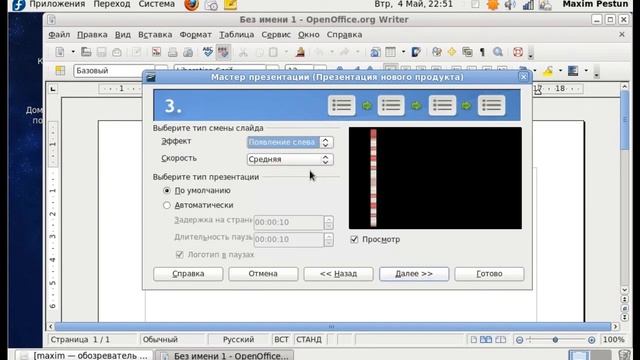This screenshot has width=640, height=360.
Task: Click the Print icon in Writer toolbar
Action: 172,52
